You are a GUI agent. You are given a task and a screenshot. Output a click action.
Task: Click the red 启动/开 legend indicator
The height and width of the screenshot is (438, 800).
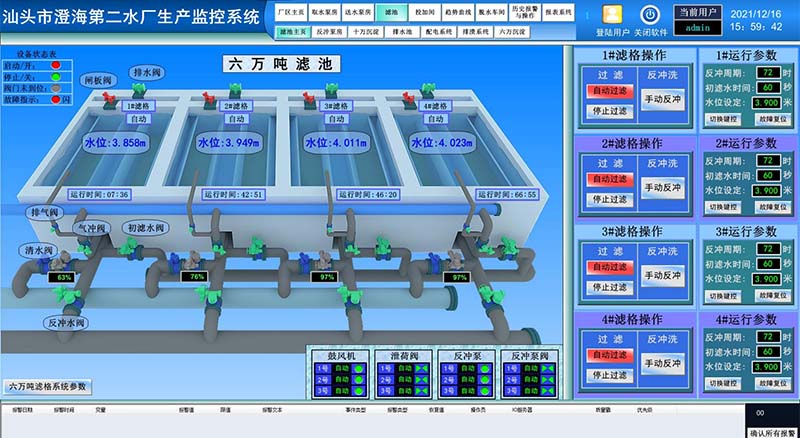pyautogui.click(x=56, y=65)
